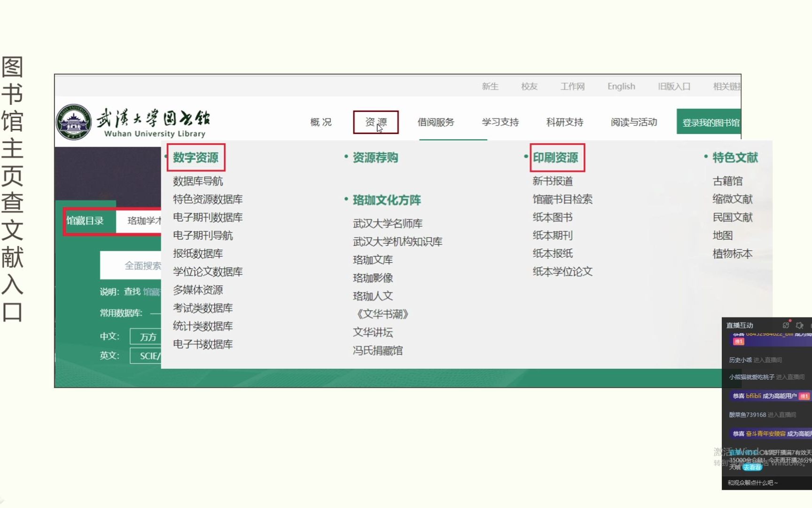Open 统计类数据库 link

coord(203,326)
